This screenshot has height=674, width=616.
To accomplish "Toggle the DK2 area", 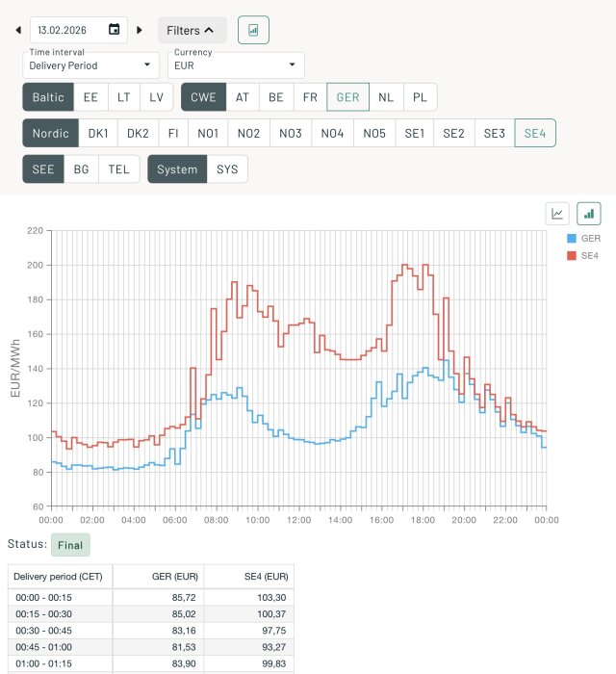I will pyautogui.click(x=138, y=133).
